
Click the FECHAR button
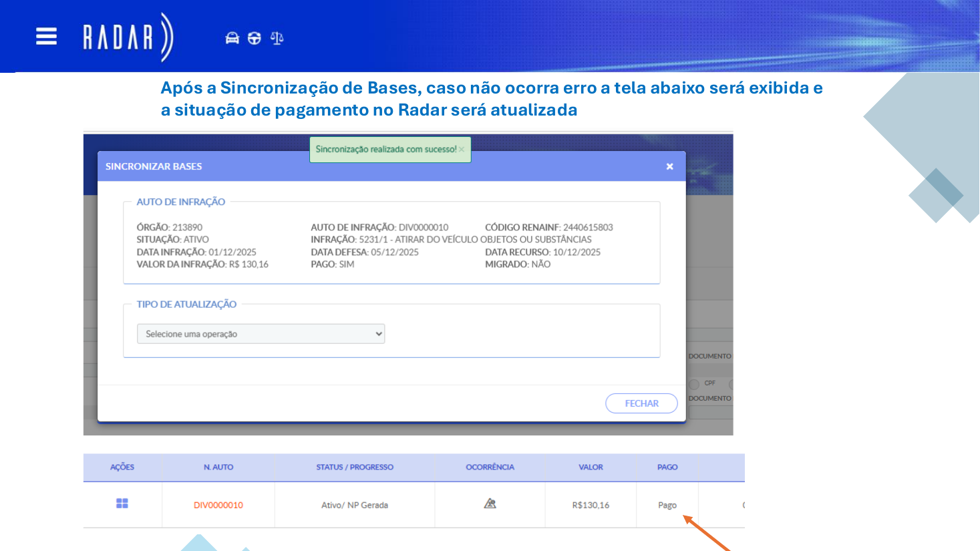pyautogui.click(x=641, y=403)
